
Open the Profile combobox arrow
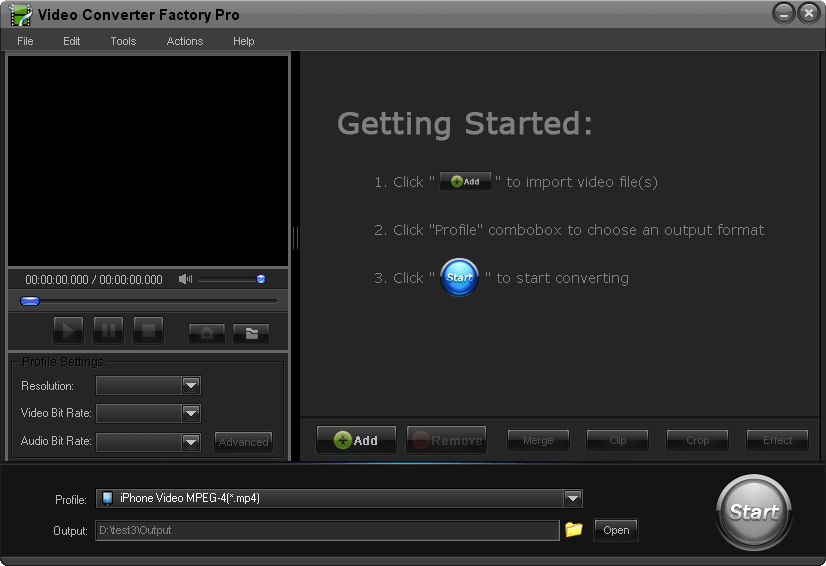point(573,498)
